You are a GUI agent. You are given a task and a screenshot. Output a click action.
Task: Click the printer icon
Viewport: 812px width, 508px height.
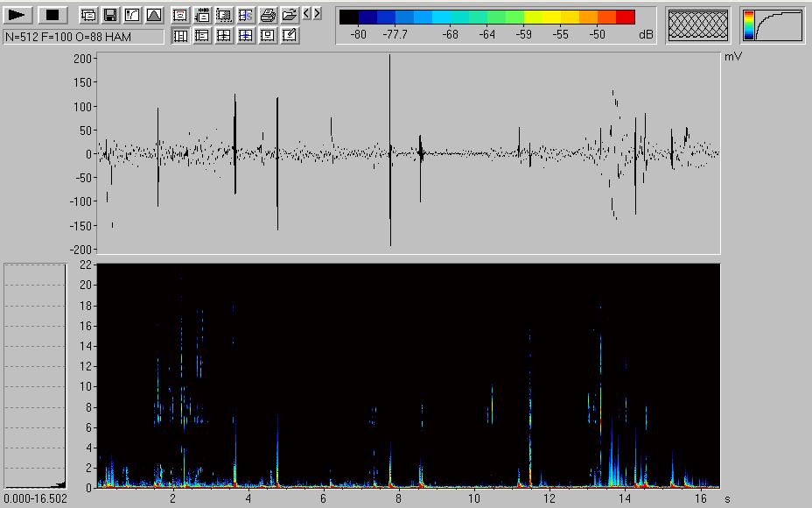(268, 15)
